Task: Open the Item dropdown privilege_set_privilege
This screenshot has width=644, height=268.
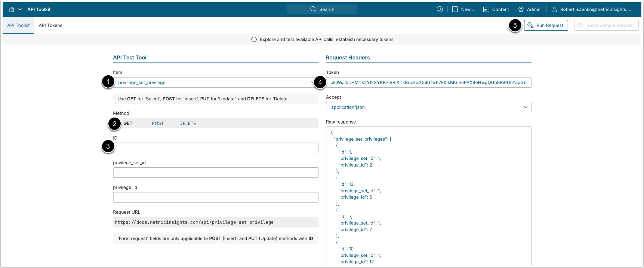Action: click(x=215, y=82)
